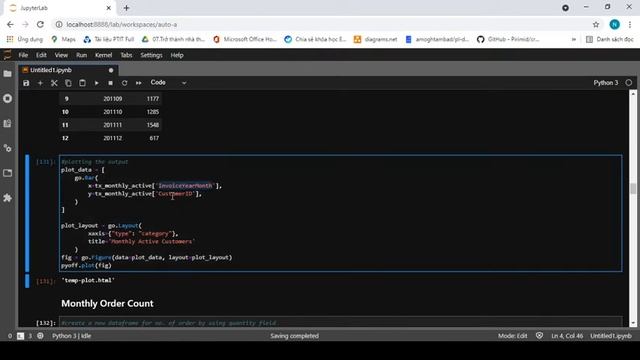
Task: Open the Settings menu
Action: coord(151,55)
